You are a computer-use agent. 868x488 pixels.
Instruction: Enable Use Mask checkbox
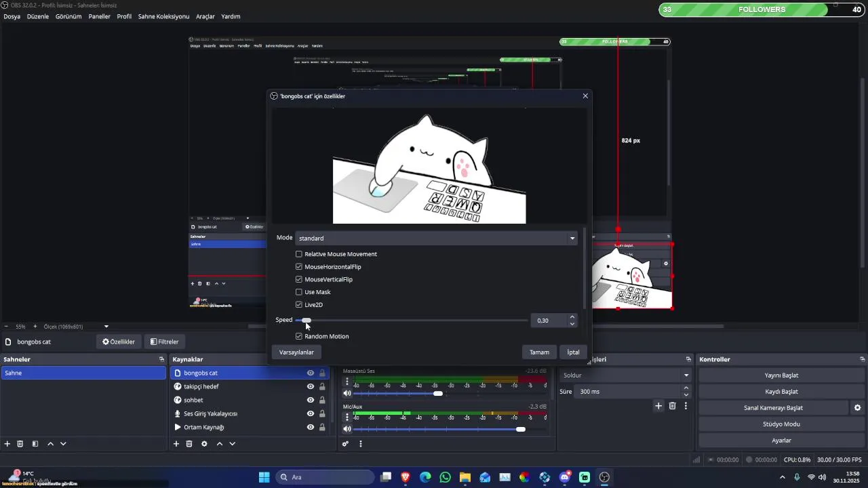299,292
